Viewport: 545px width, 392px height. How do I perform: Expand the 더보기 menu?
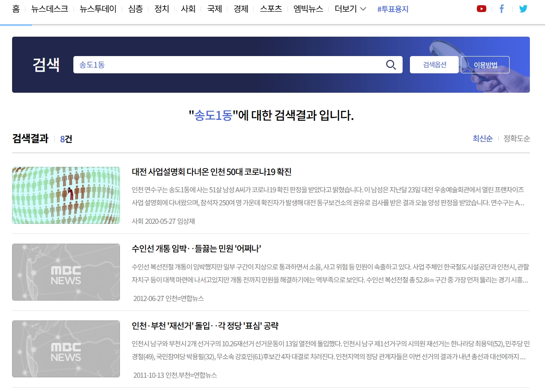point(350,9)
